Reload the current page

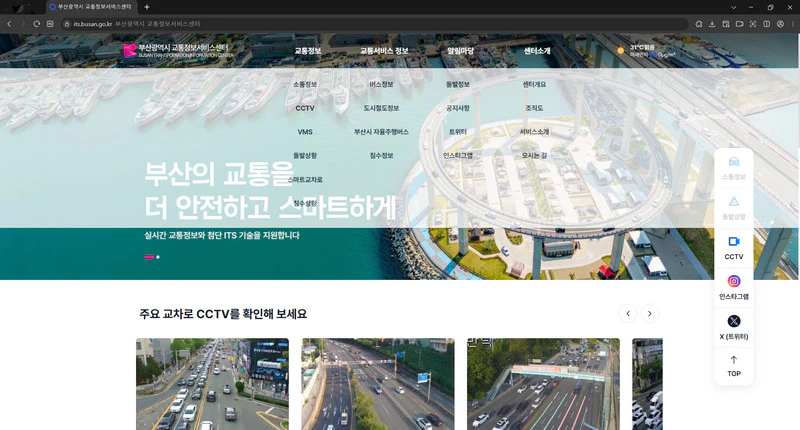coord(37,24)
